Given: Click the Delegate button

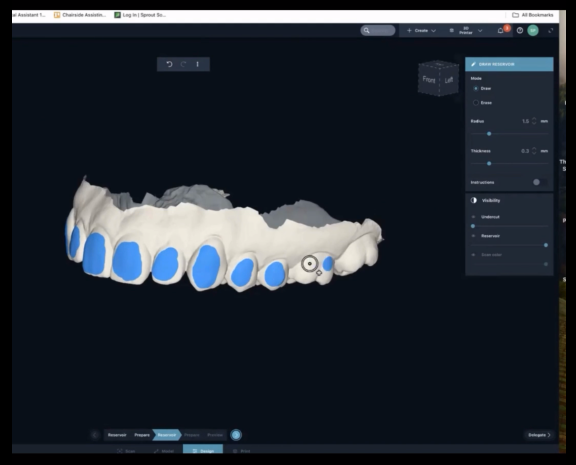Looking at the screenshot, I should pyautogui.click(x=539, y=435).
